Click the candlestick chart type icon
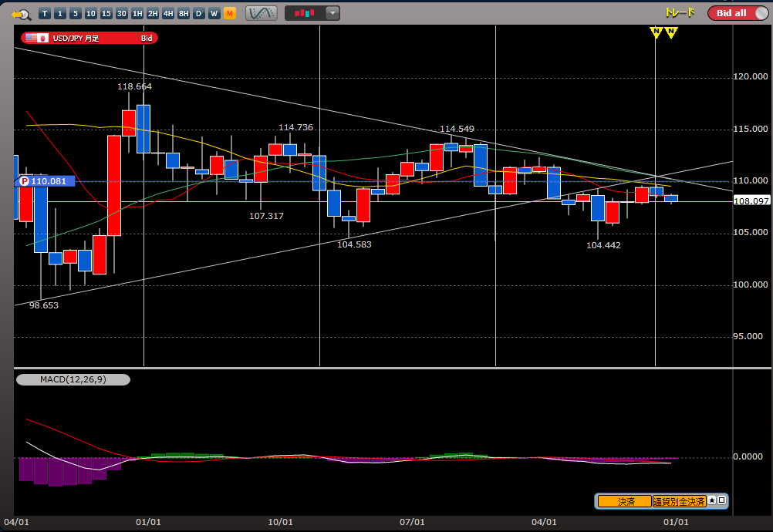Image resolution: width=773 pixels, height=532 pixels. [x=305, y=13]
